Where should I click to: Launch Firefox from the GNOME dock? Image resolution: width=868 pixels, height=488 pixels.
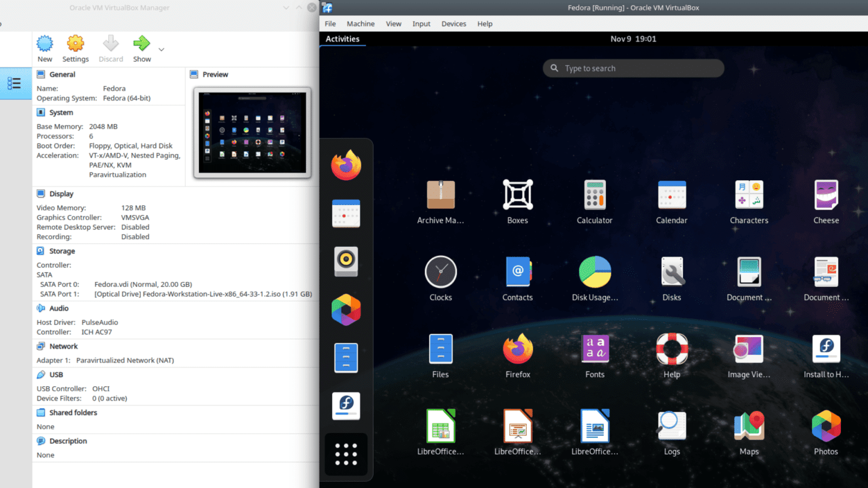tap(346, 165)
